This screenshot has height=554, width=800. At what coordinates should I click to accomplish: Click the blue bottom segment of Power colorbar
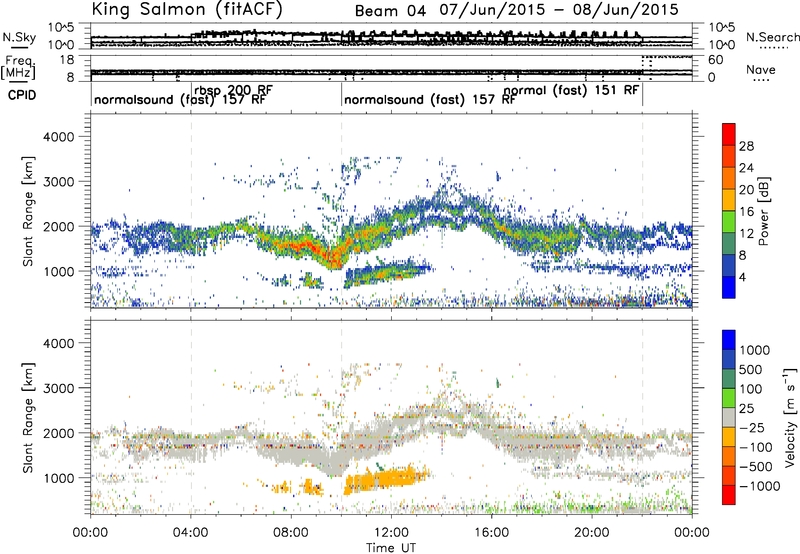(729, 287)
